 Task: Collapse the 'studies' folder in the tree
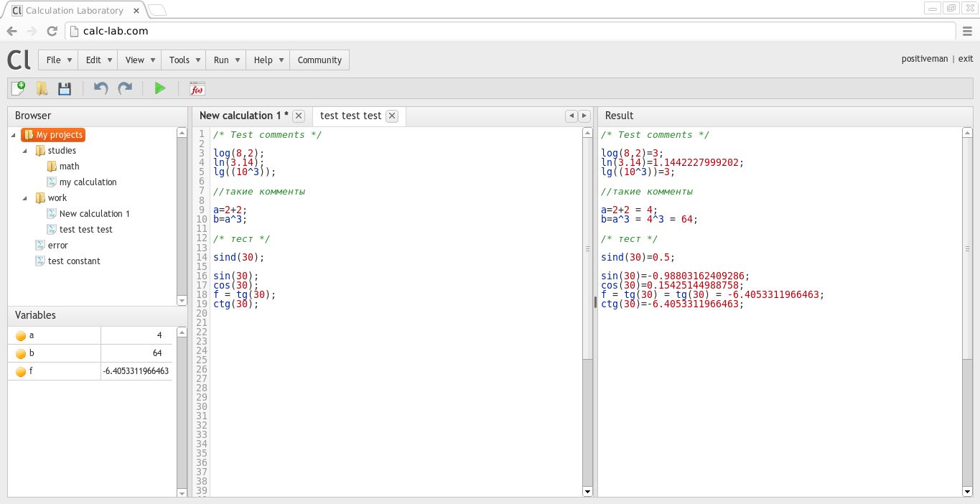25,151
